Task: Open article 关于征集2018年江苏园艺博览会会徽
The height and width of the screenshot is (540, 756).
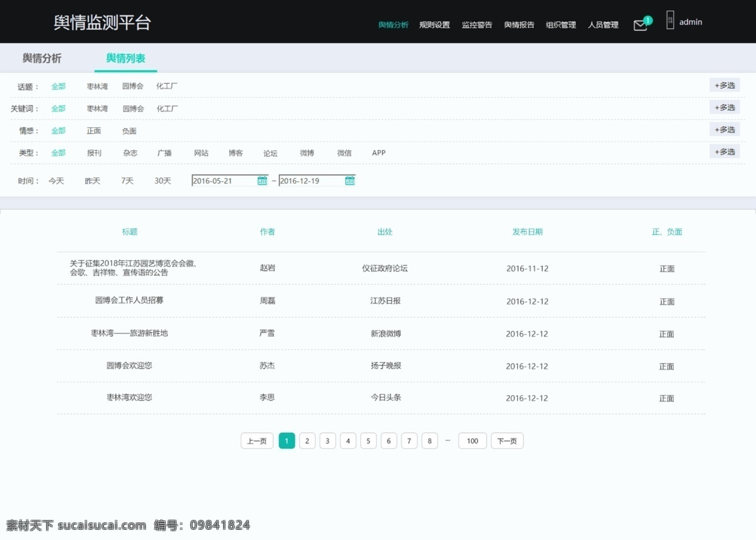Action: coord(133,268)
